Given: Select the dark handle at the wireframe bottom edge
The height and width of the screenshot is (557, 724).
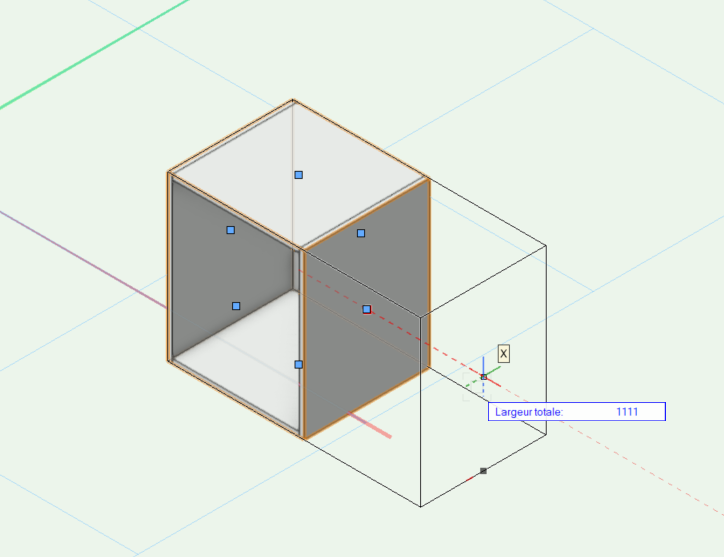Looking at the screenshot, I should coord(483,470).
